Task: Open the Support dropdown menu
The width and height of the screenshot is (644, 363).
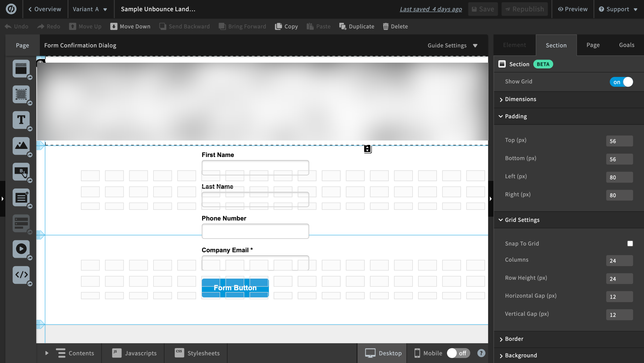Action: tap(618, 9)
